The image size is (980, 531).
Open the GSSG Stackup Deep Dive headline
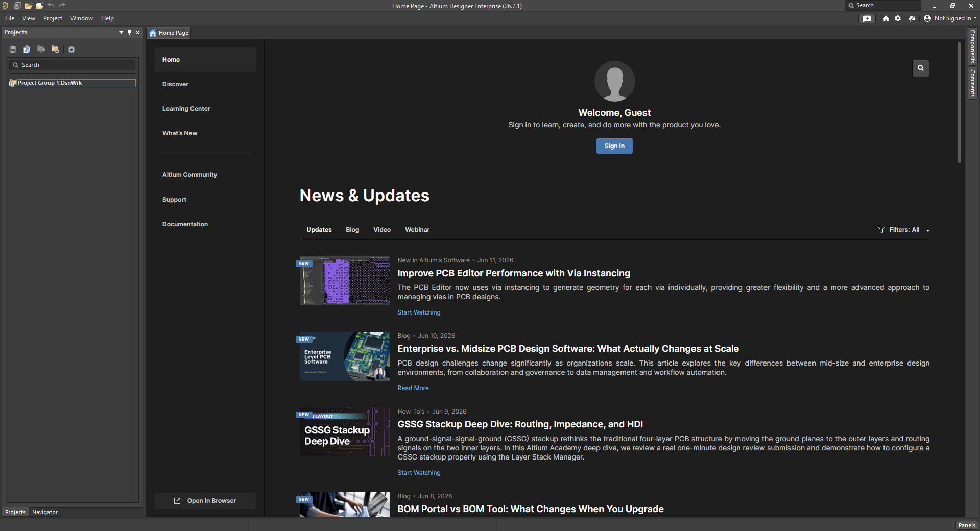coord(520,424)
